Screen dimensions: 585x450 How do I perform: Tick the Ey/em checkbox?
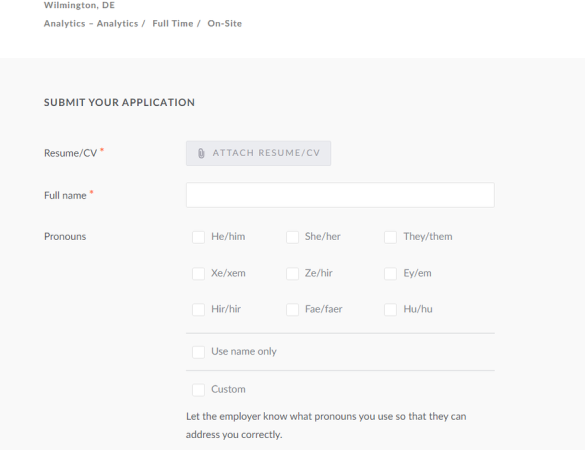click(391, 274)
